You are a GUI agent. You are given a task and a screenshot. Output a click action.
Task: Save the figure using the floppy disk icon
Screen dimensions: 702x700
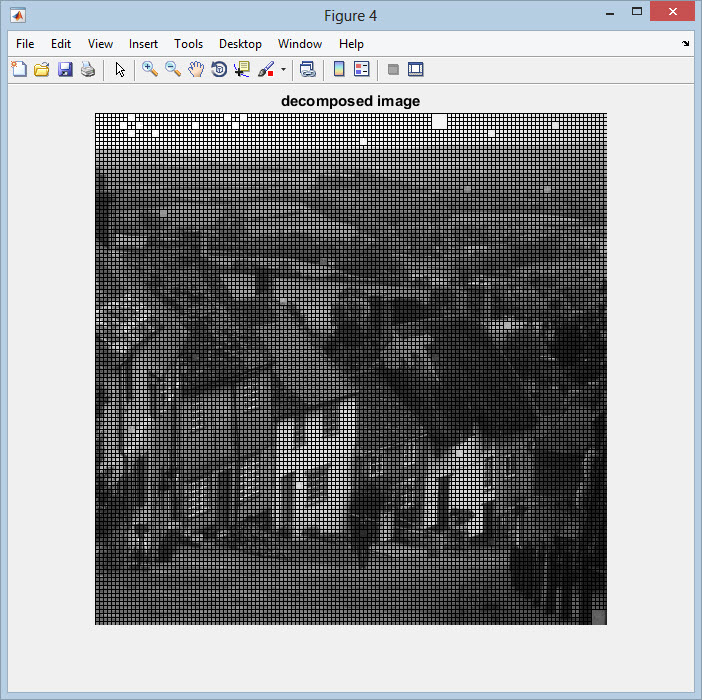[65, 69]
